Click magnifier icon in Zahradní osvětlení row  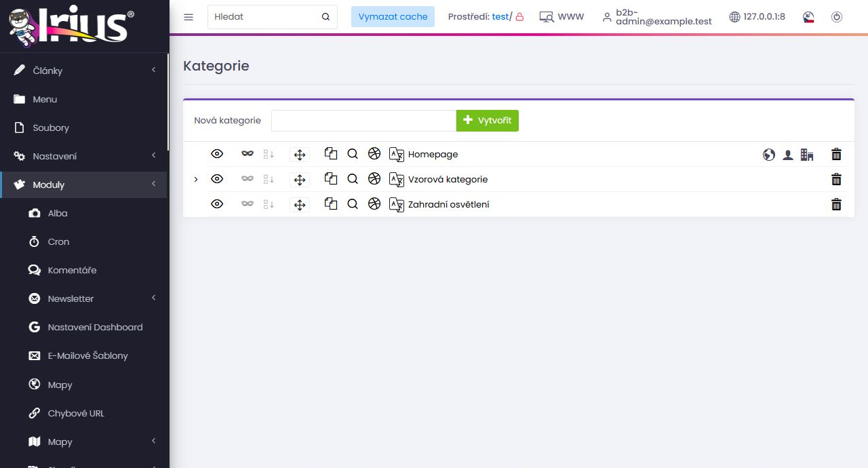pos(353,204)
